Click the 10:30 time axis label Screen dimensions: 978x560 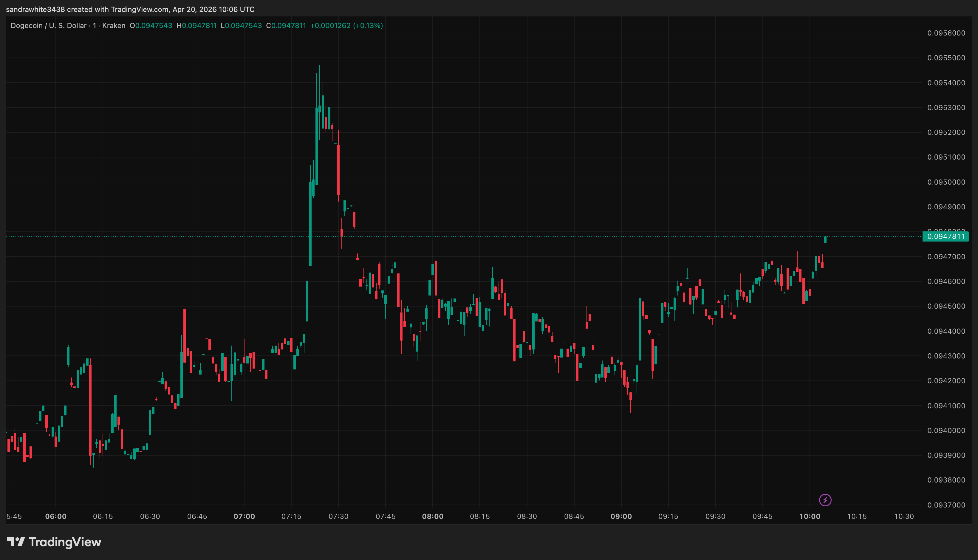coord(904,516)
